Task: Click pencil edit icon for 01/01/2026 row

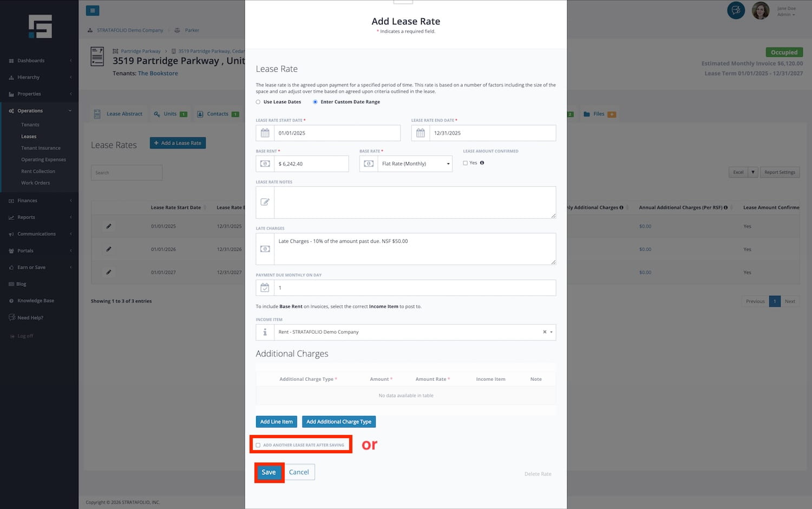Action: tap(109, 249)
